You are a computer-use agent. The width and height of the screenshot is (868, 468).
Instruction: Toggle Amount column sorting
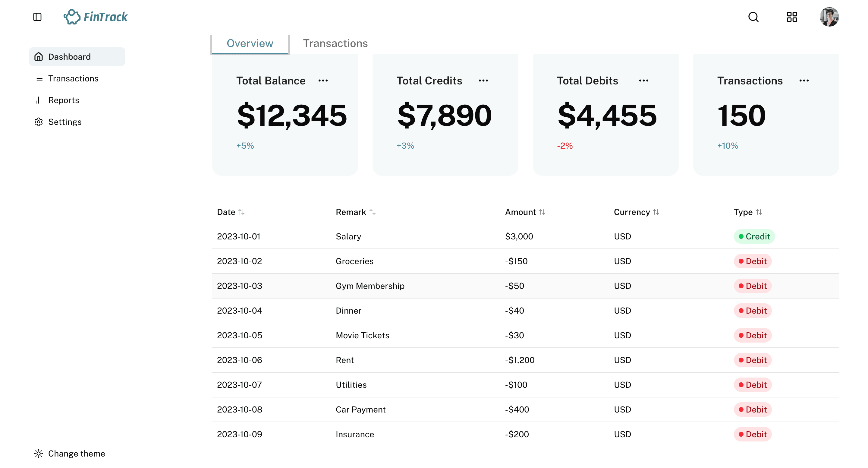point(542,212)
